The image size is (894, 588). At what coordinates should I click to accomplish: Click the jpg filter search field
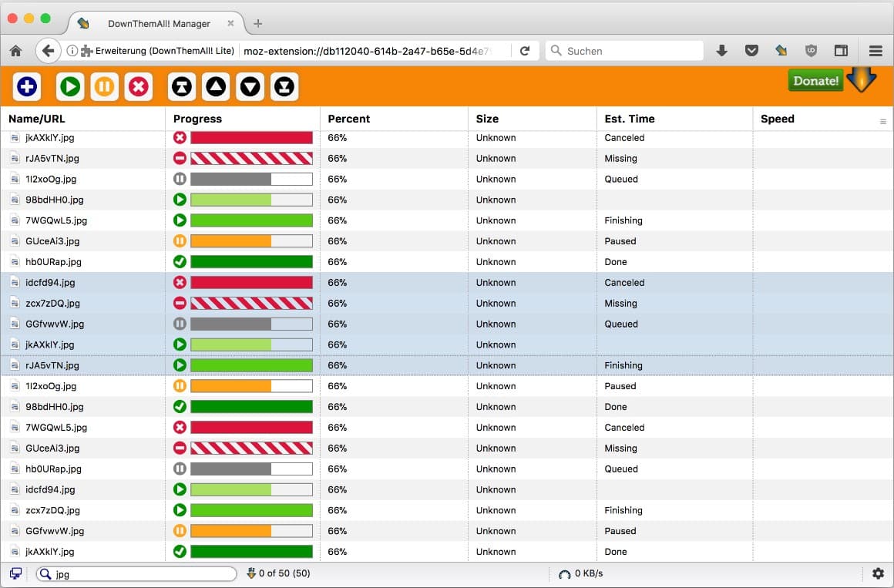(x=136, y=573)
